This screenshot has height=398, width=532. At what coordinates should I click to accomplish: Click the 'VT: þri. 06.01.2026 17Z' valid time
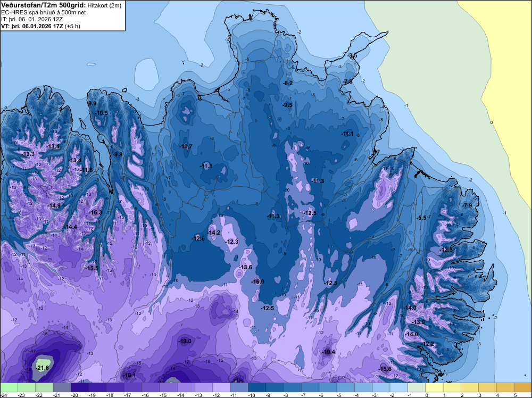[31, 26]
